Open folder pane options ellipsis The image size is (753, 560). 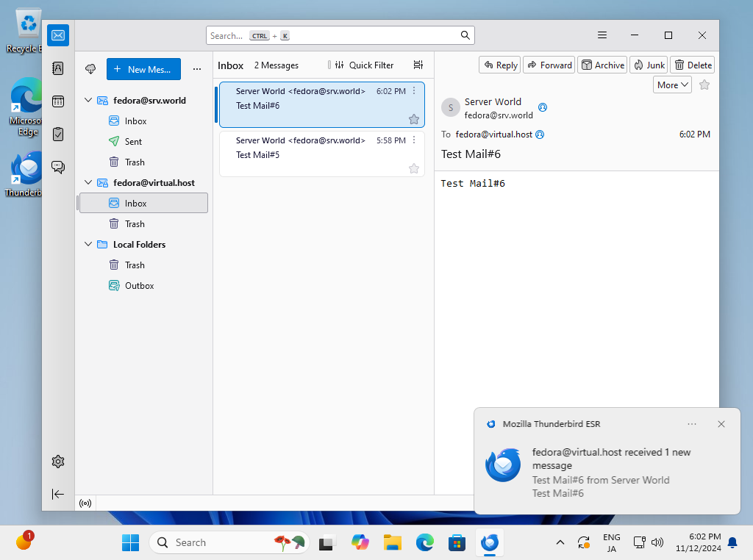[197, 69]
